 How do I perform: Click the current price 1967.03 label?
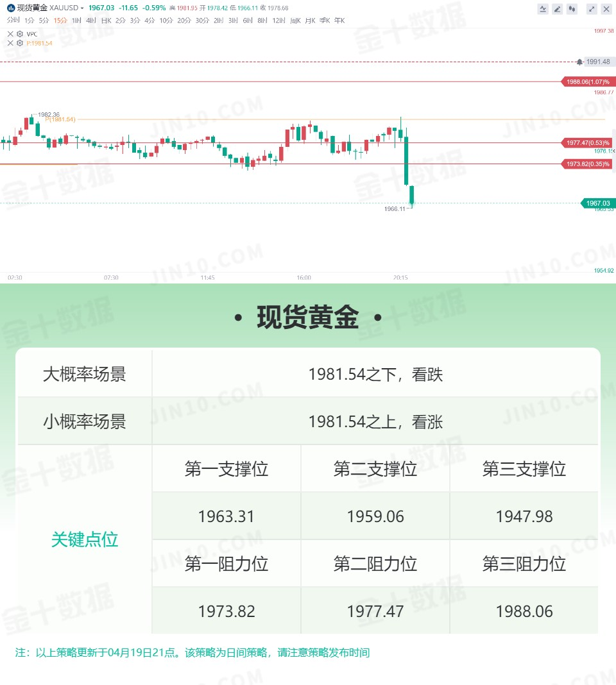pos(598,203)
